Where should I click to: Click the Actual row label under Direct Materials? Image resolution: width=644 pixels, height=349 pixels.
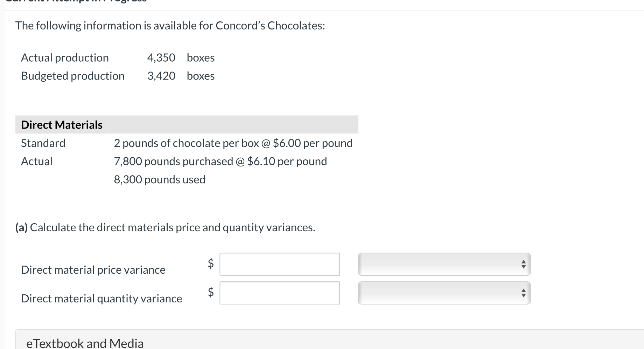click(x=37, y=161)
